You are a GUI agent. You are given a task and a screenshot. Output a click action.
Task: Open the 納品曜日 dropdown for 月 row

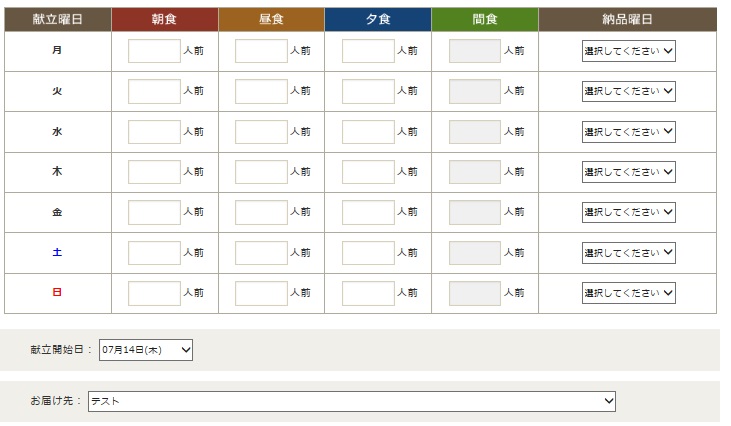pos(628,51)
